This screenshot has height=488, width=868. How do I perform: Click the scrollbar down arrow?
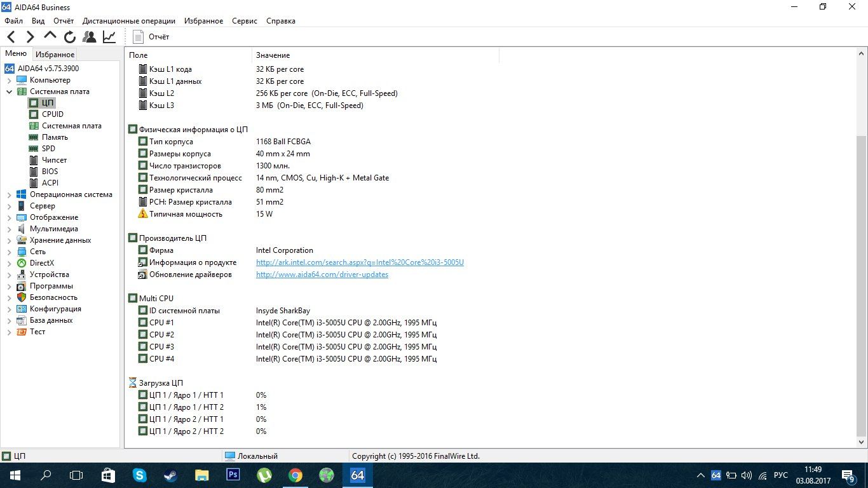pos(861,442)
